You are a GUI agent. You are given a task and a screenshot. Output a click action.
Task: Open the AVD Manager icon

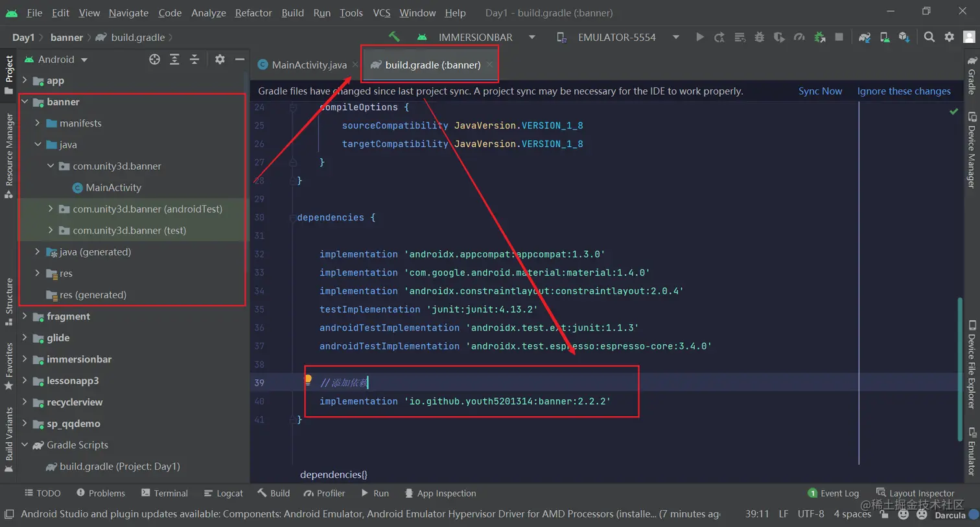click(x=885, y=37)
